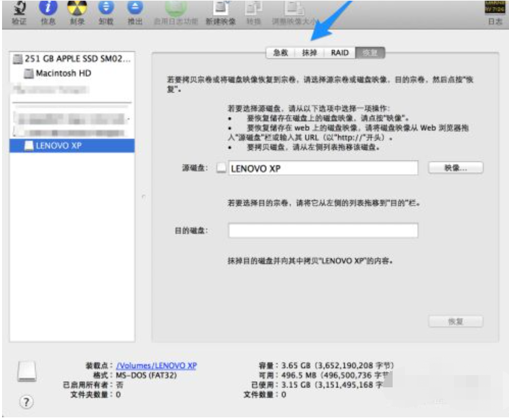Click the Unmount (卸载) toolbar icon
509x420 pixels.
[x=106, y=8]
